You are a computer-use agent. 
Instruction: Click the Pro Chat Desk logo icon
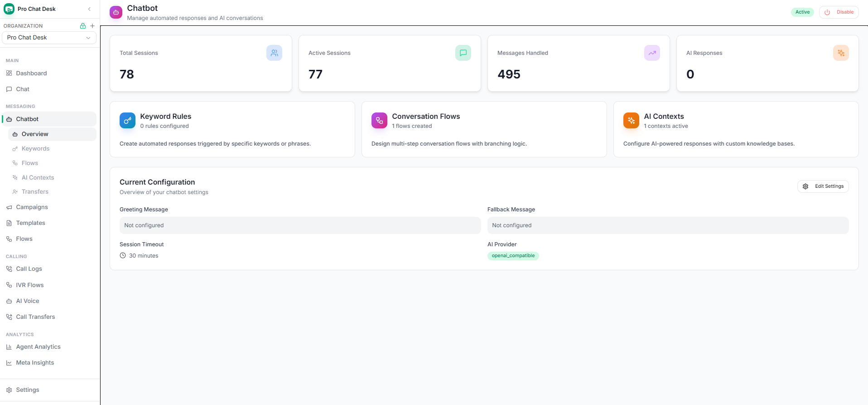click(x=9, y=9)
